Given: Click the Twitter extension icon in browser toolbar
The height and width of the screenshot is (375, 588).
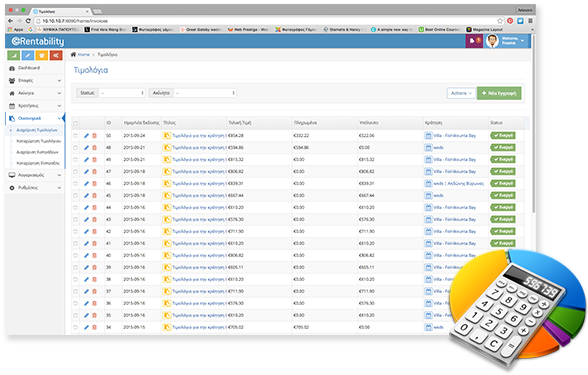Looking at the screenshot, I should [x=520, y=21].
